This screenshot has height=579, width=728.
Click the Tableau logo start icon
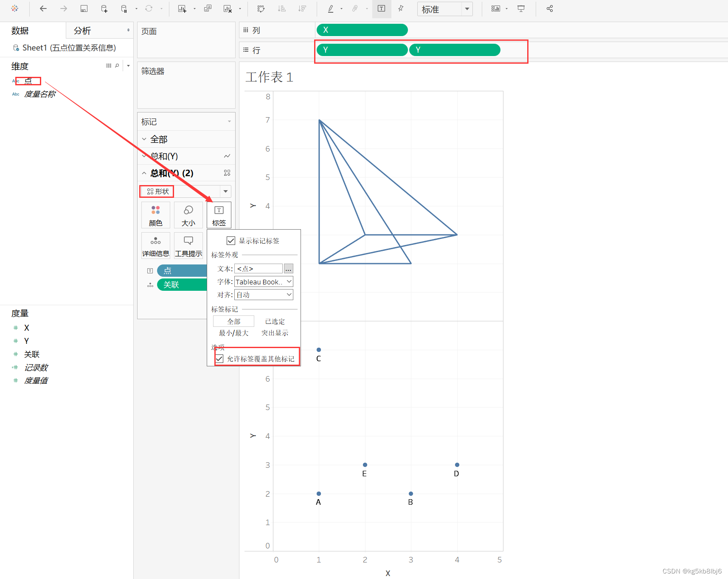coord(15,8)
